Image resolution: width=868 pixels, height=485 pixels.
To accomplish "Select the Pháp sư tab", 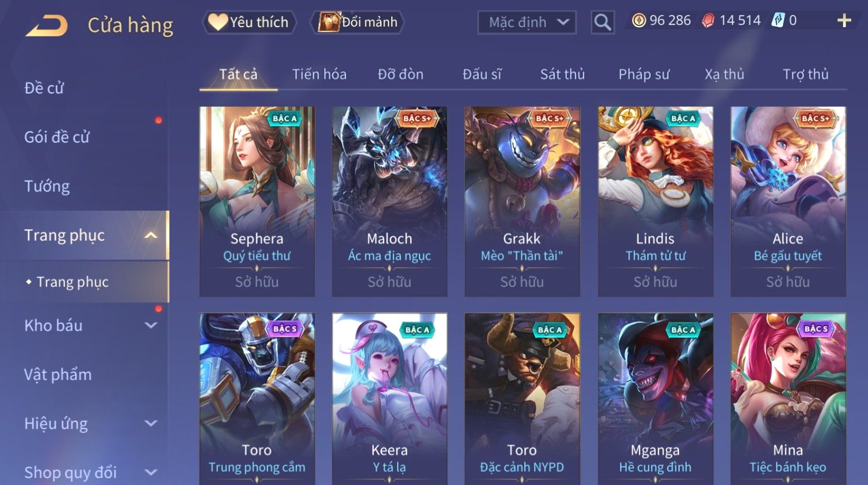I will (644, 74).
